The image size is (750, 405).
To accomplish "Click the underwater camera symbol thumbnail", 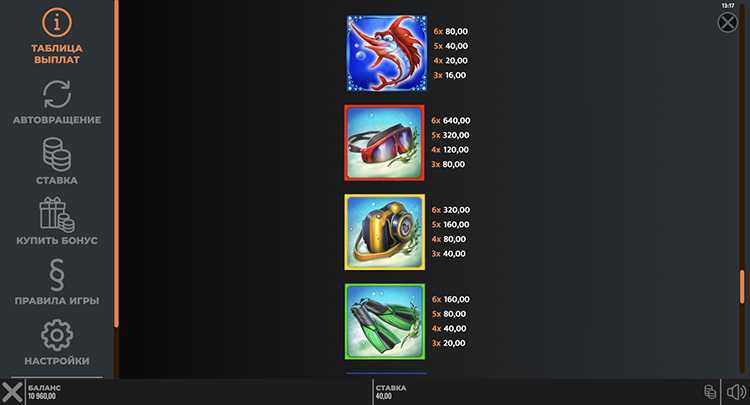I will click(x=385, y=232).
